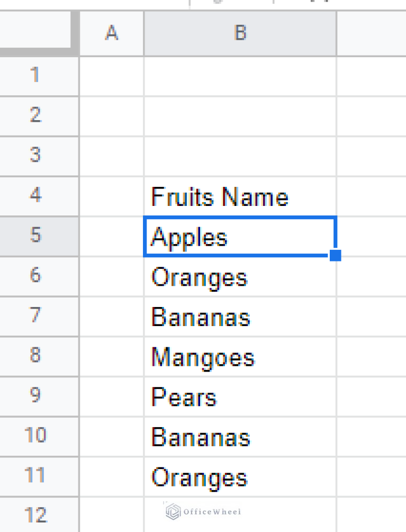406x532 pixels.
Task: Select the Pears cell
Action: click(x=240, y=396)
